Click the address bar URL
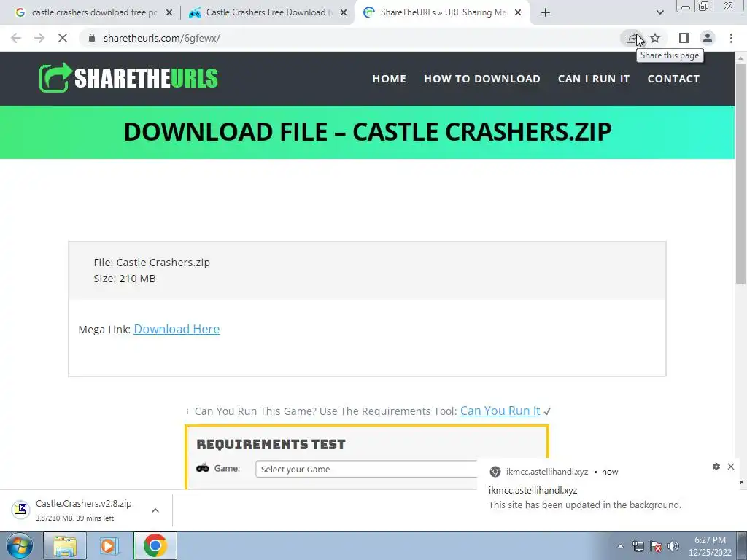747x560 pixels. (161, 38)
